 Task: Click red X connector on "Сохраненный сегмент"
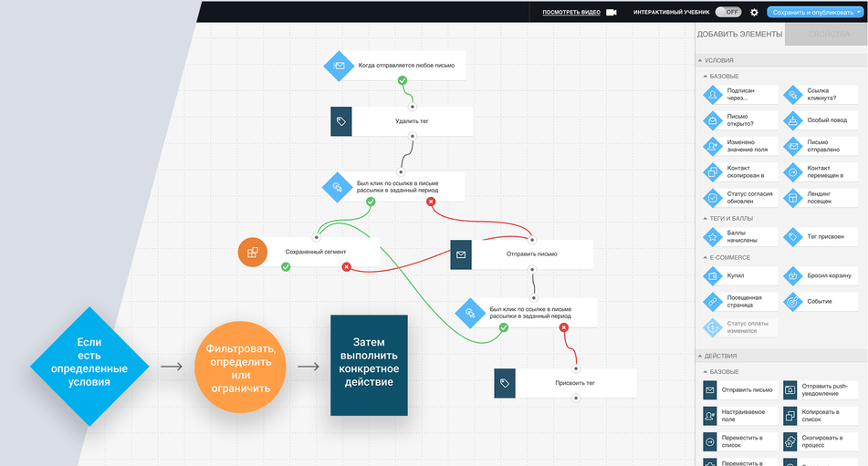click(x=347, y=267)
